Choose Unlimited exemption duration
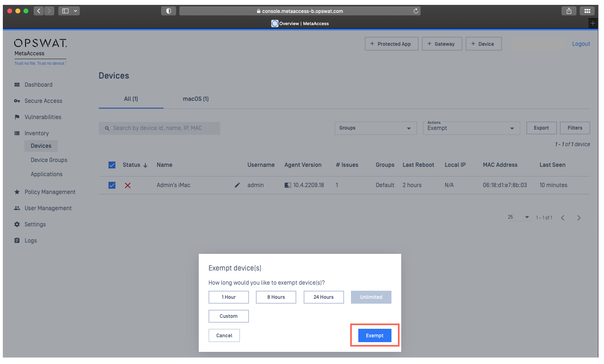Image resolution: width=604 pixels, height=364 pixels. [x=371, y=297]
